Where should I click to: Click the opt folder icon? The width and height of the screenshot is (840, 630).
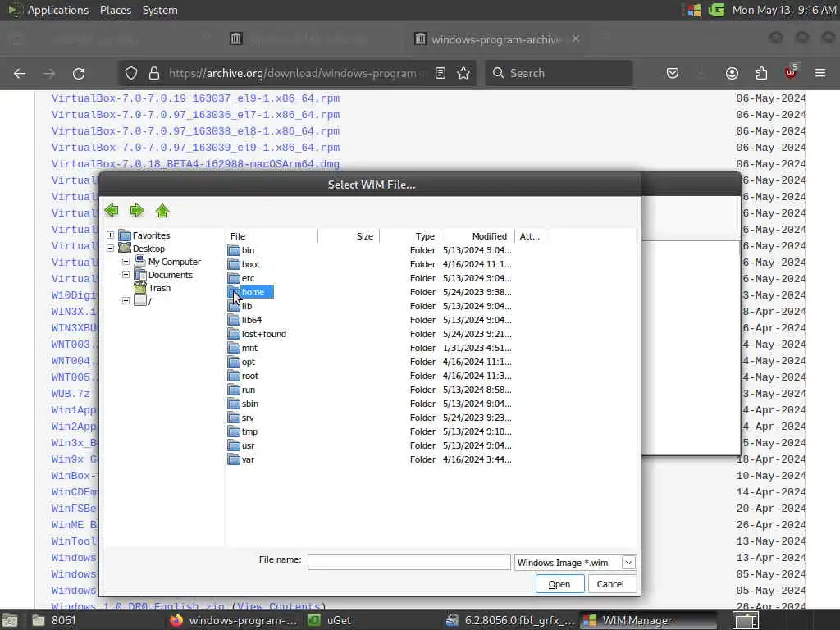coord(234,362)
